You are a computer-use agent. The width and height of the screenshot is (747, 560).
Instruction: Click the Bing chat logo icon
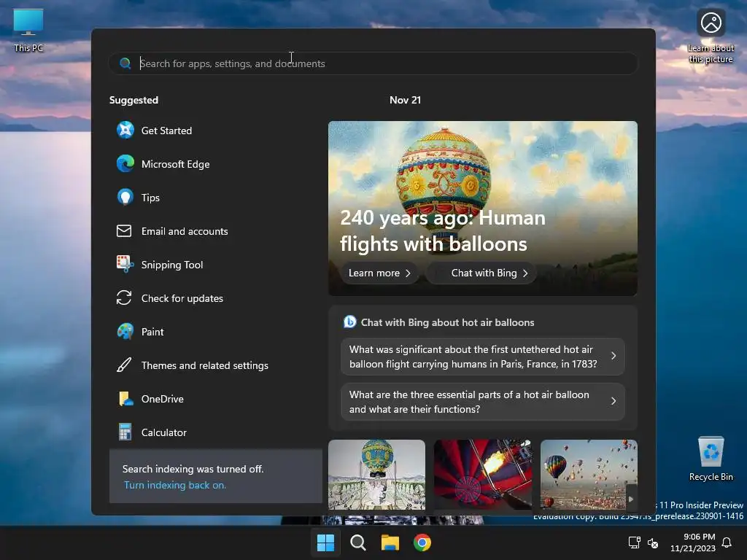pyautogui.click(x=349, y=322)
